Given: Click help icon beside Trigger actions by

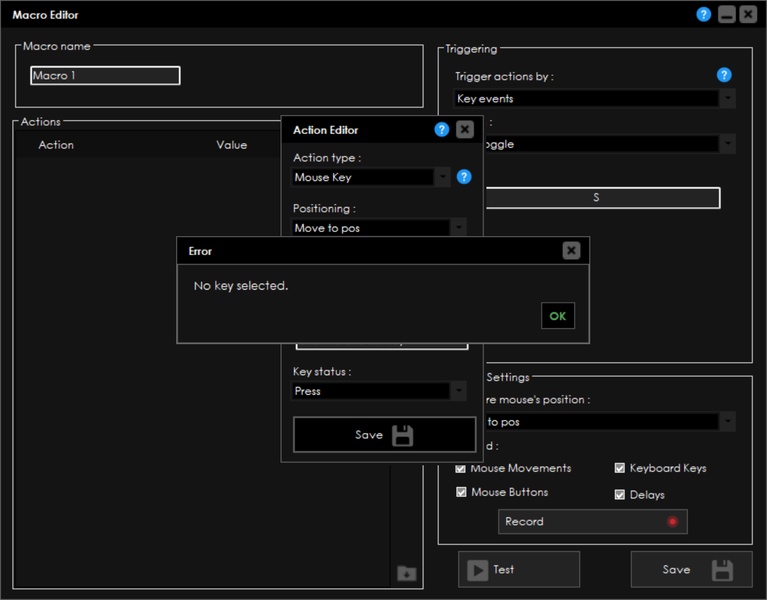Looking at the screenshot, I should click(x=724, y=75).
